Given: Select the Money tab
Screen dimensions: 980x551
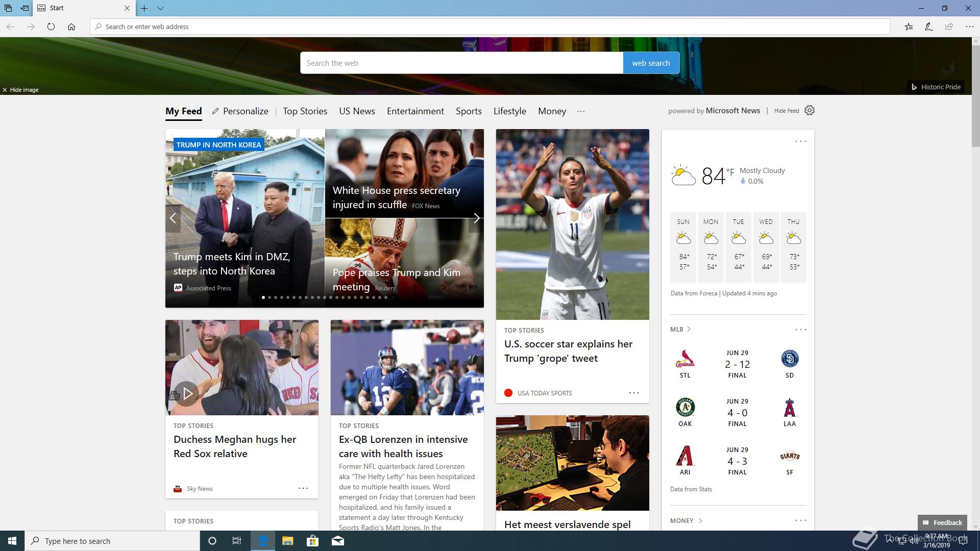Looking at the screenshot, I should (552, 111).
